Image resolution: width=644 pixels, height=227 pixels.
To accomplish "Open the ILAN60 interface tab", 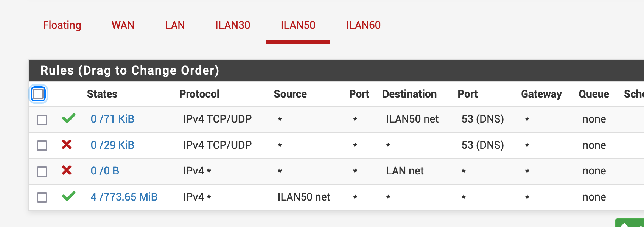I will (x=363, y=25).
